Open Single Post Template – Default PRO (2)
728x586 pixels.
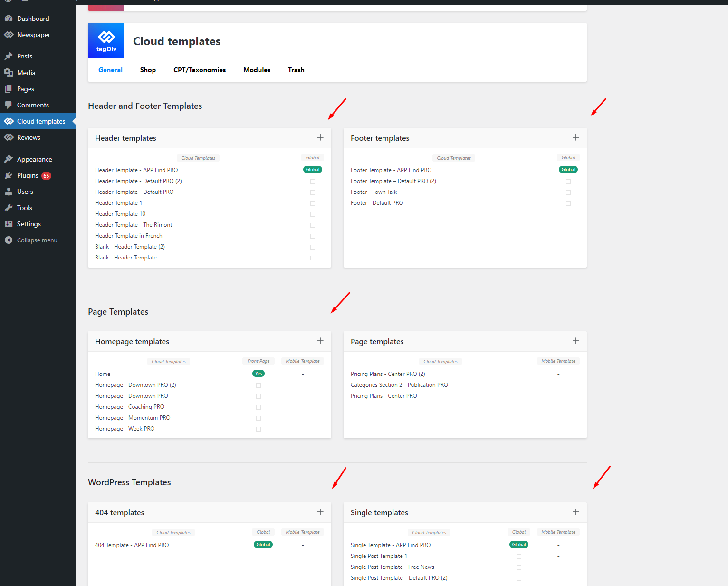click(399, 578)
